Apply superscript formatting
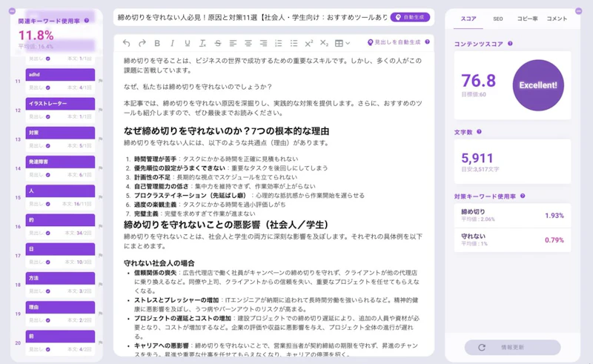This screenshot has height=364, width=593. [309, 44]
